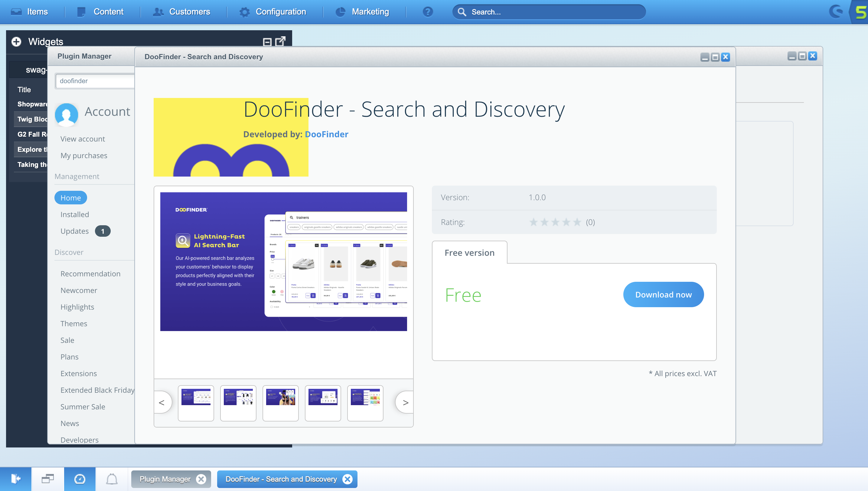Click the Updates count badge
Image resolution: width=868 pixels, height=491 pixels.
103,231
